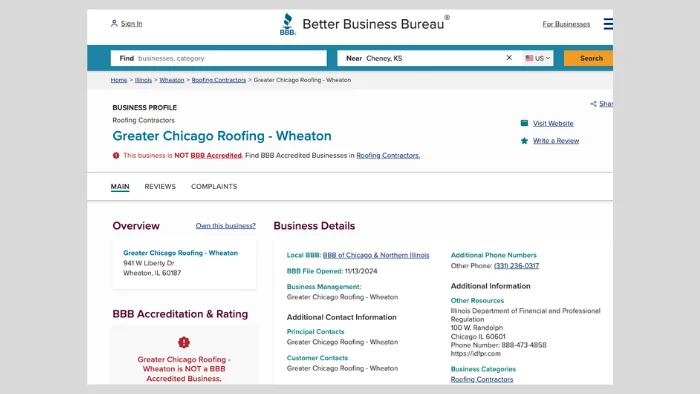Screen dimensions: 700x394
Task: Open BBB of Chicago & Northern Illinois link
Action: [x=376, y=255]
